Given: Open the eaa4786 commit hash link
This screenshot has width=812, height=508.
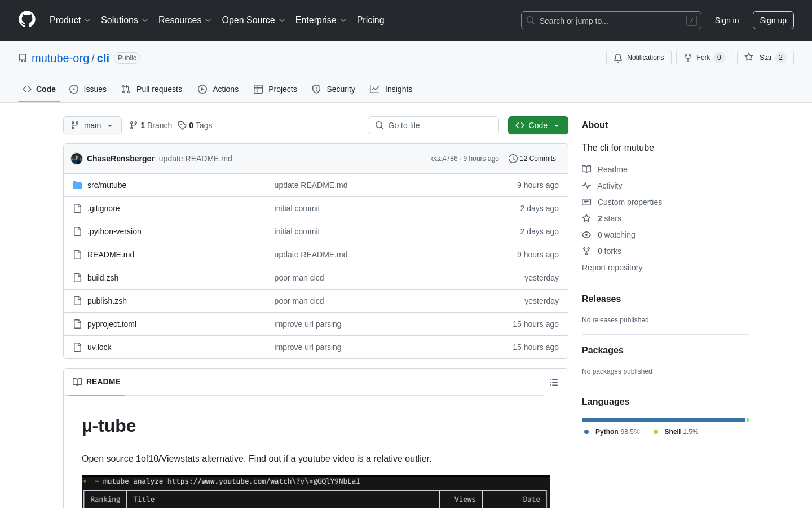Looking at the screenshot, I should (x=444, y=159).
